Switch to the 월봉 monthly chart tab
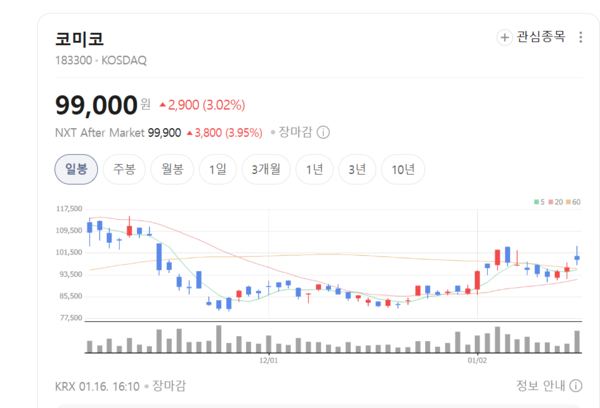Viewport: 600px width, 408px height. [x=173, y=169]
